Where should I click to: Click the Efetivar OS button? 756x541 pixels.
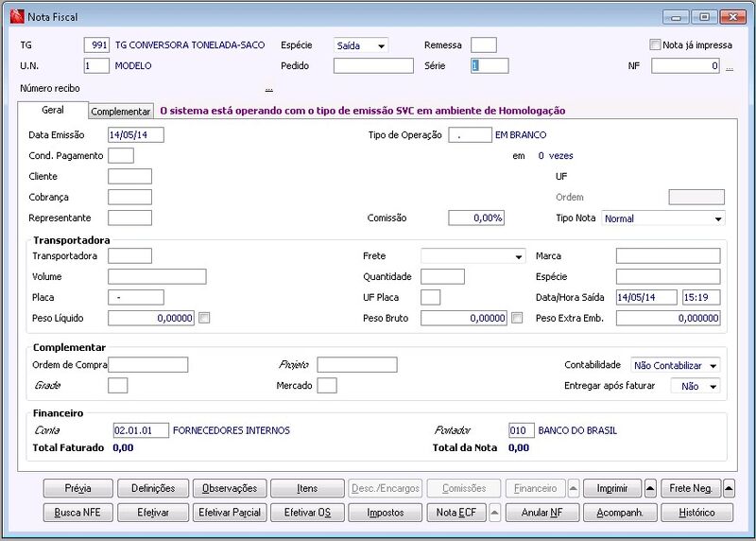point(307,513)
